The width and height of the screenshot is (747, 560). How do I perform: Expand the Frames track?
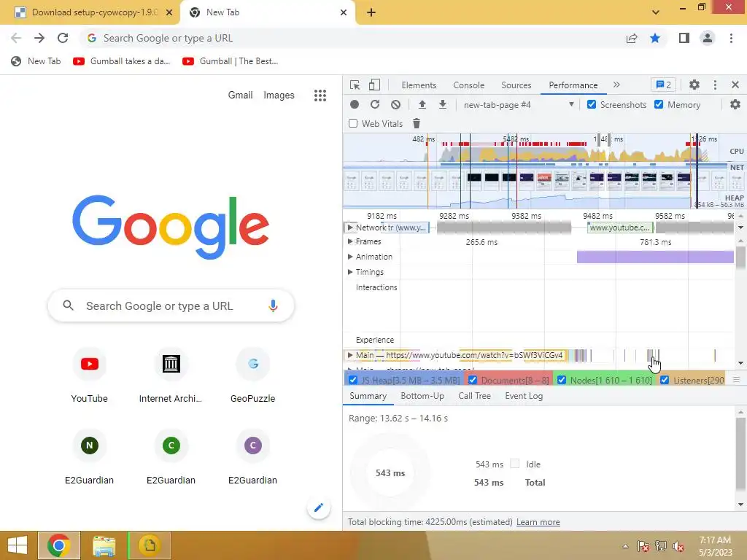[x=350, y=241]
